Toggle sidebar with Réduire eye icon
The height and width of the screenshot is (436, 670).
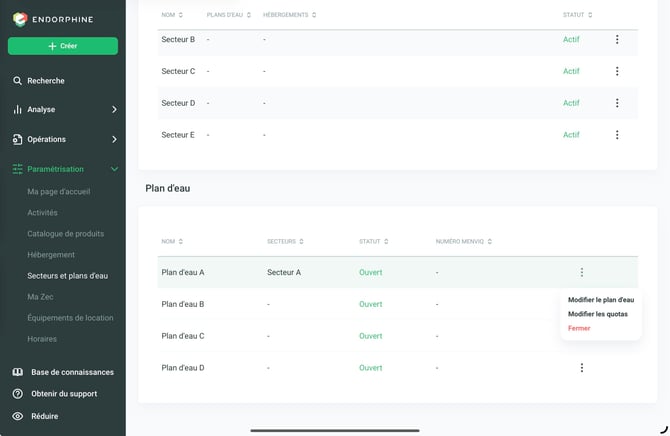tap(18, 416)
